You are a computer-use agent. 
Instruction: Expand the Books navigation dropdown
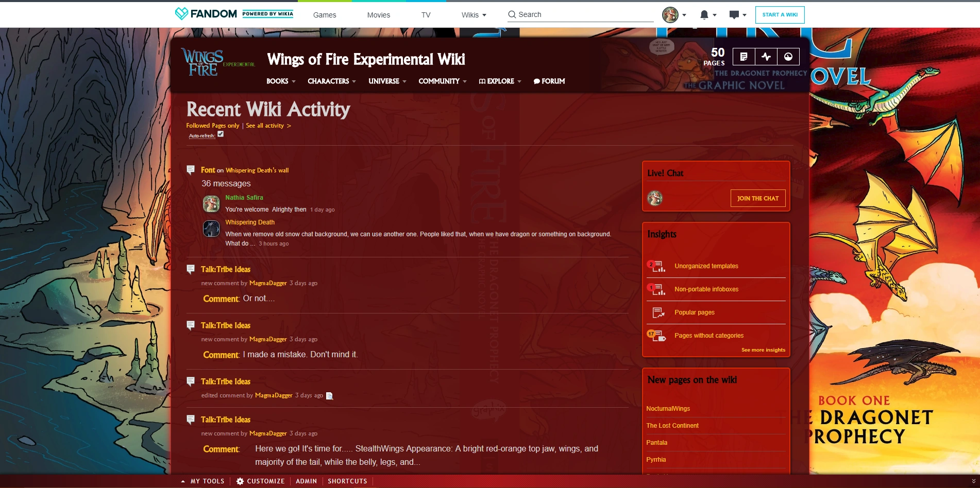281,81
